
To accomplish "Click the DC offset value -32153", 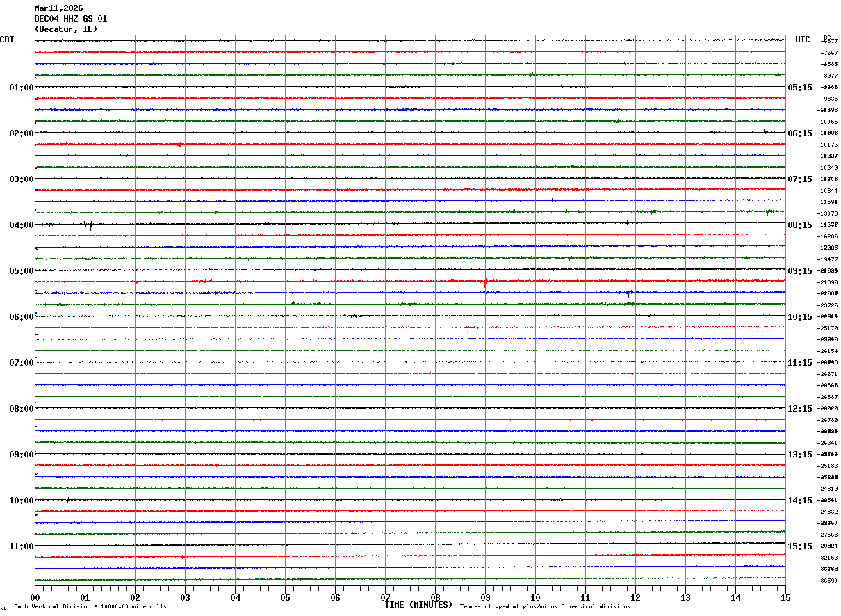I will pyautogui.click(x=828, y=558).
